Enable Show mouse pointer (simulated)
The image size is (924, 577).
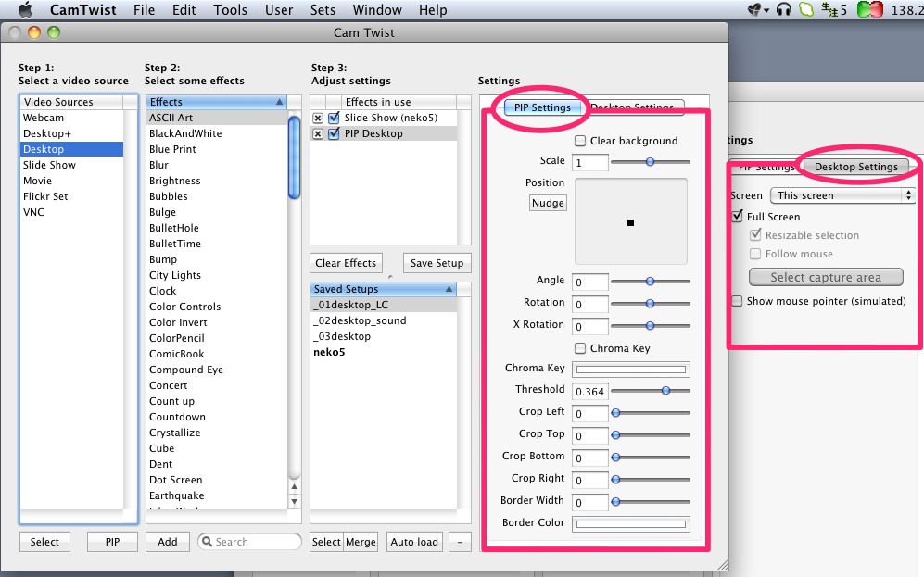(x=737, y=301)
